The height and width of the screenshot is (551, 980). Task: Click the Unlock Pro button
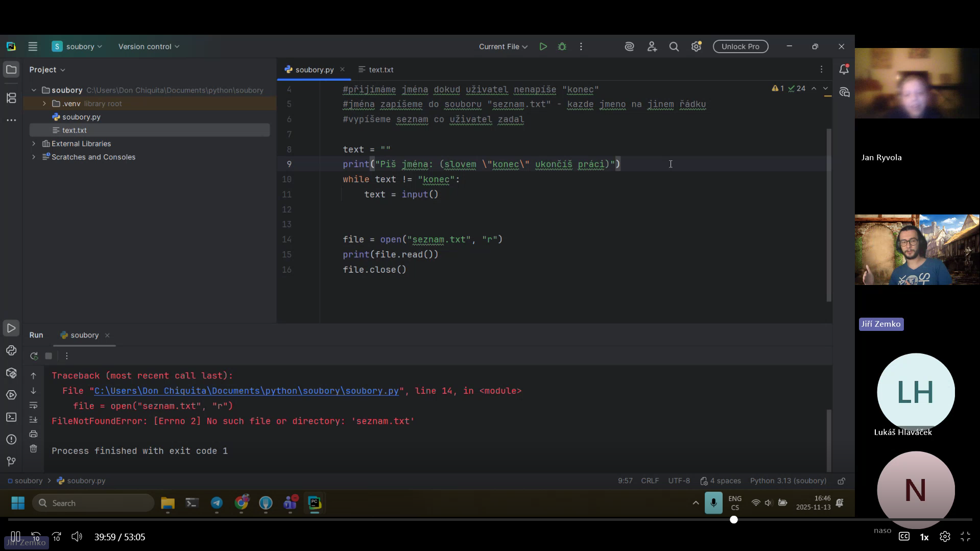(740, 46)
